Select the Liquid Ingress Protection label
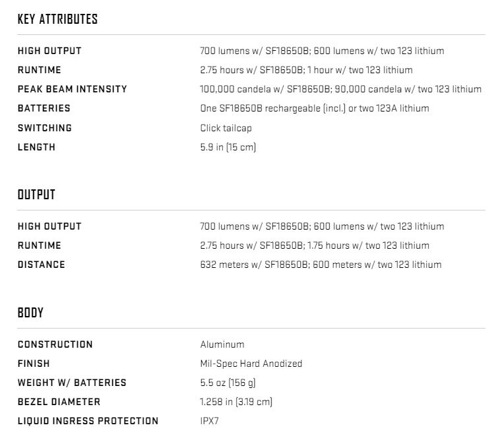The width and height of the screenshot is (502, 448). tap(88, 421)
